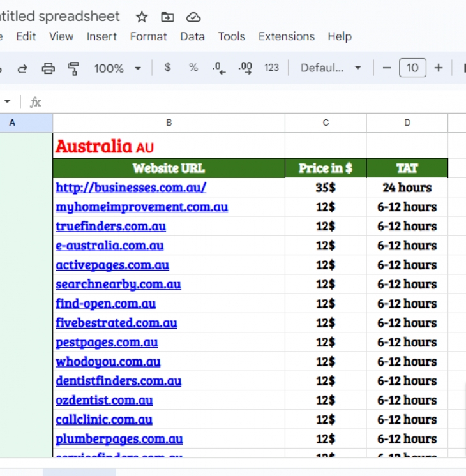Open the Extensions menu
Image resolution: width=466 pixels, height=476 pixels.
287,36
